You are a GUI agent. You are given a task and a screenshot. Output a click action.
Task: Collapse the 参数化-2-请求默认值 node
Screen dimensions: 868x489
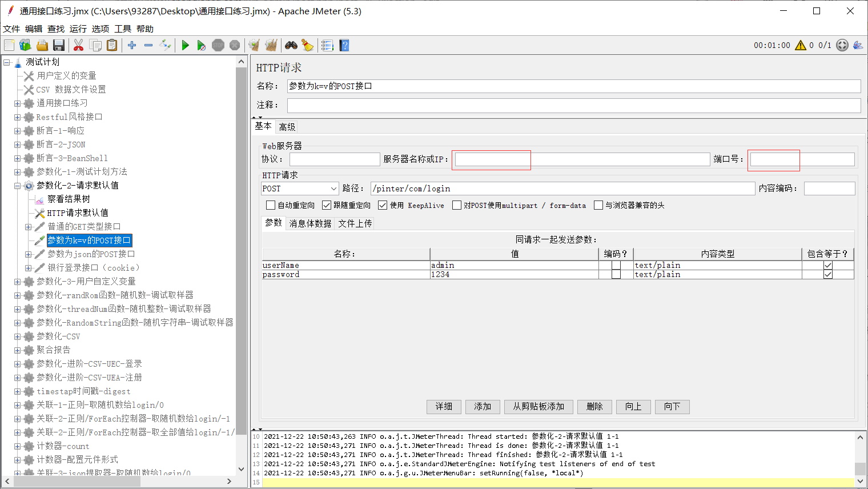coord(17,186)
